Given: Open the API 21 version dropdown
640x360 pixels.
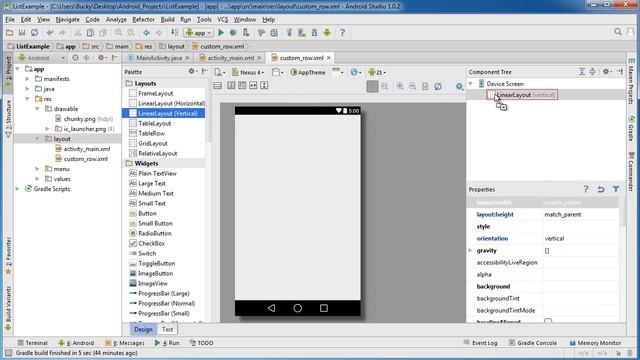Looking at the screenshot, I should [377, 72].
